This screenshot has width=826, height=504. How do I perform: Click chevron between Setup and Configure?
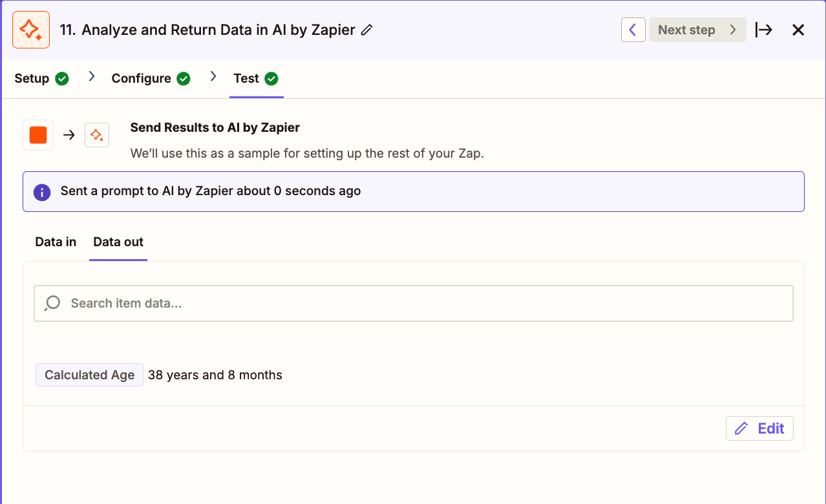(x=91, y=77)
